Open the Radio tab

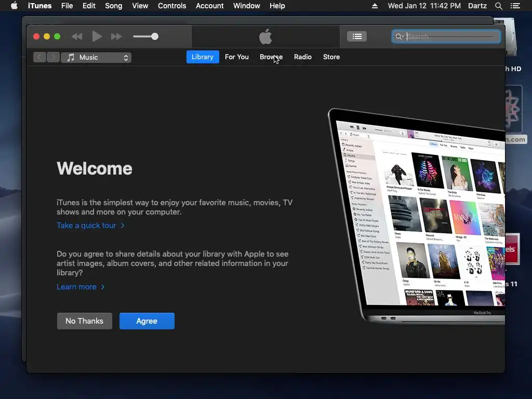pos(303,57)
